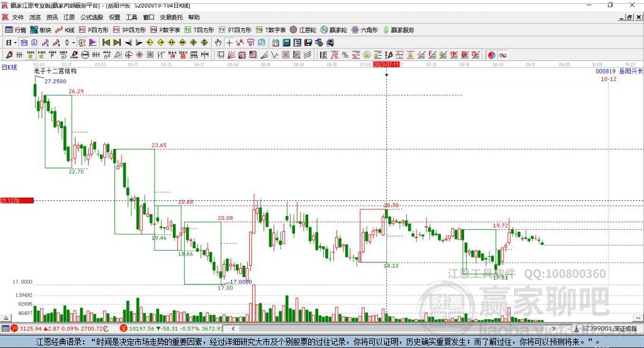Switch to K线 candlestick chart
644x348 pixels.
pos(65,30)
